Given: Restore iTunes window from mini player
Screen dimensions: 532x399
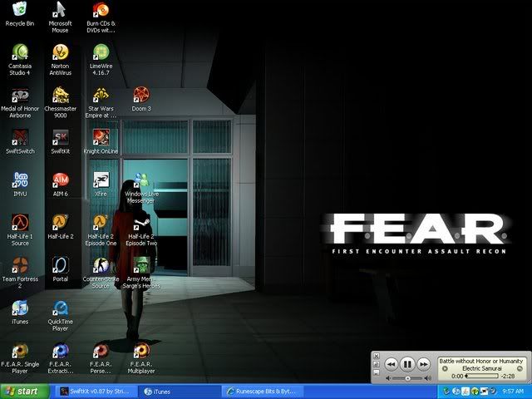Looking at the screenshot, I should [x=376, y=364].
